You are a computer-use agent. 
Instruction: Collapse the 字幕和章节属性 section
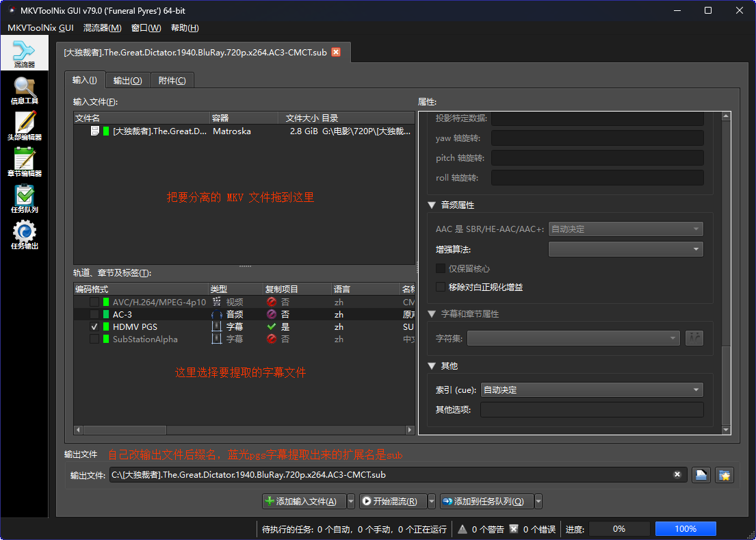click(432, 314)
